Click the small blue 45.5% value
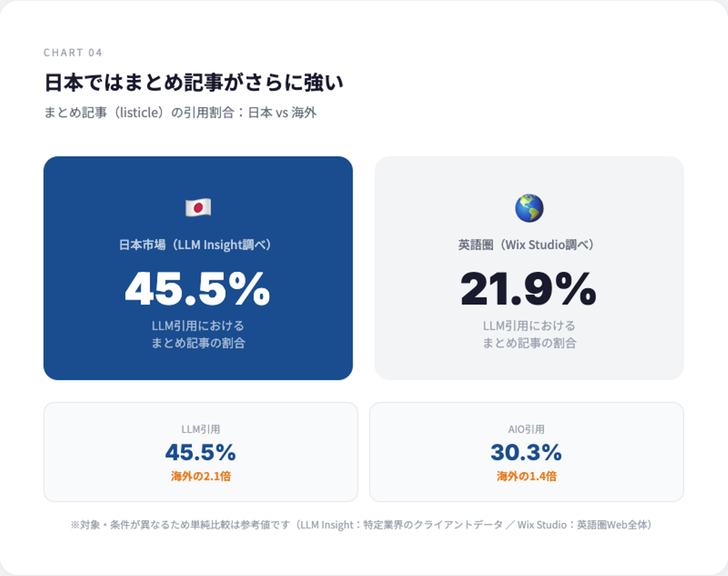 pyautogui.click(x=201, y=453)
